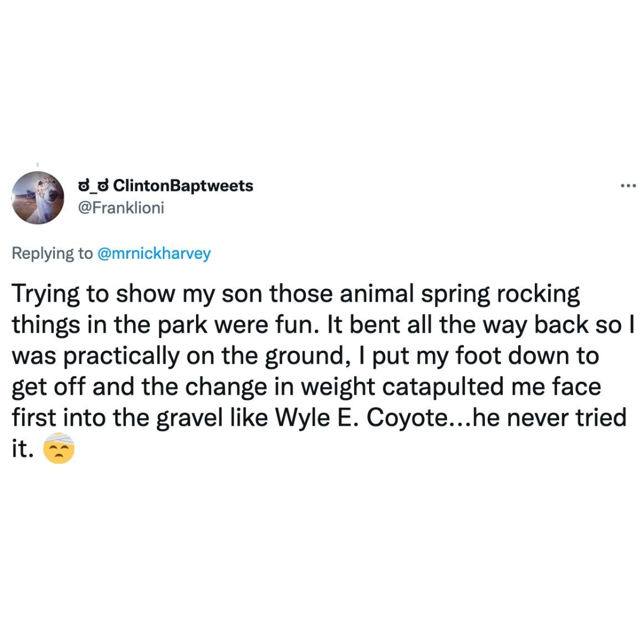644x644 pixels.
Task: Click the ClintonBaptweets display name
Action: pos(182,186)
